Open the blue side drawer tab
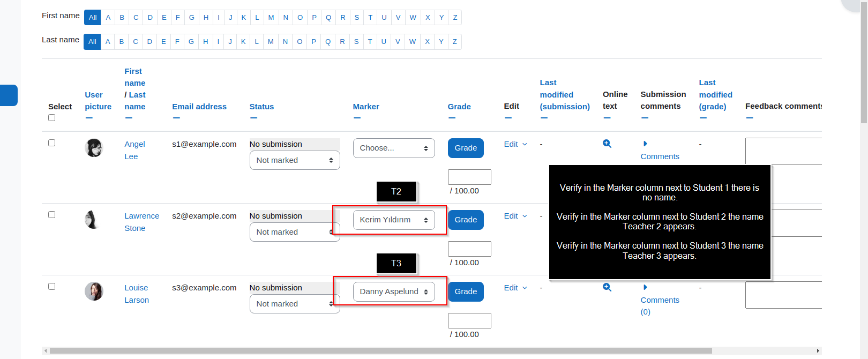 (x=9, y=95)
